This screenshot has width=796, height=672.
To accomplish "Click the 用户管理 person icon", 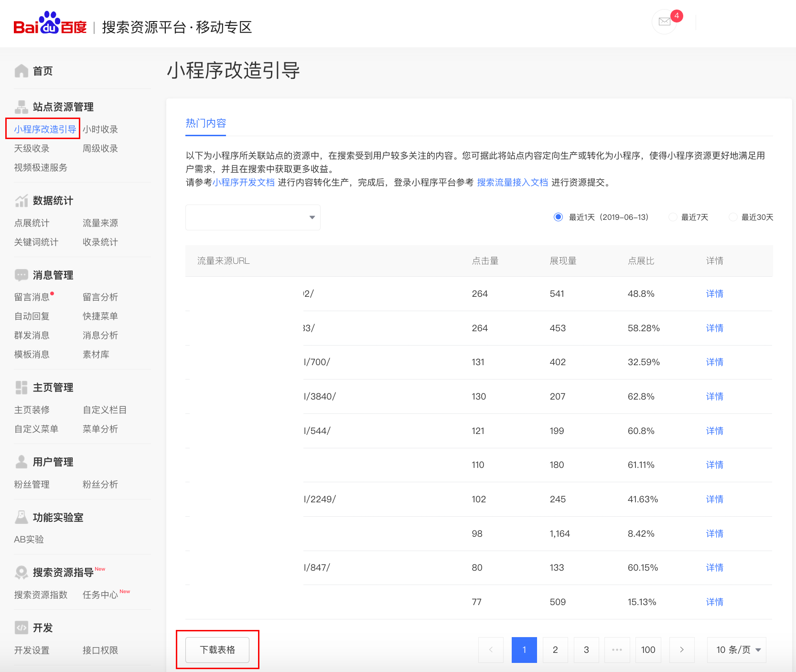I will (22, 462).
